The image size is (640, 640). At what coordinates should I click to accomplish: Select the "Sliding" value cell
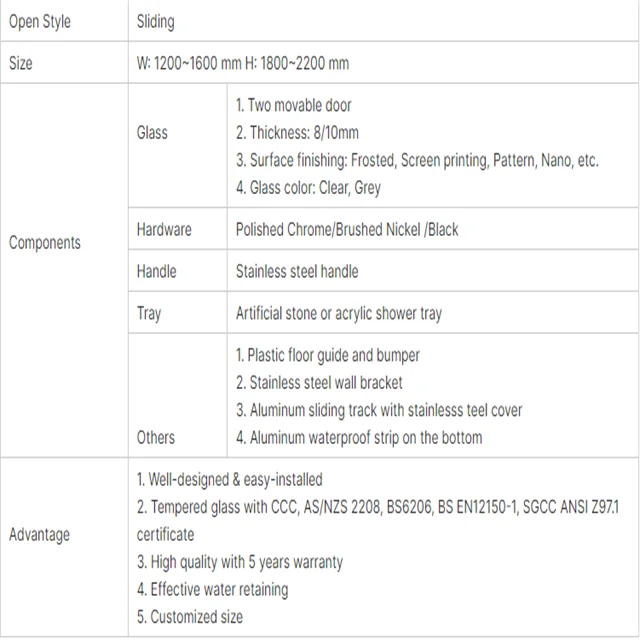click(x=157, y=21)
